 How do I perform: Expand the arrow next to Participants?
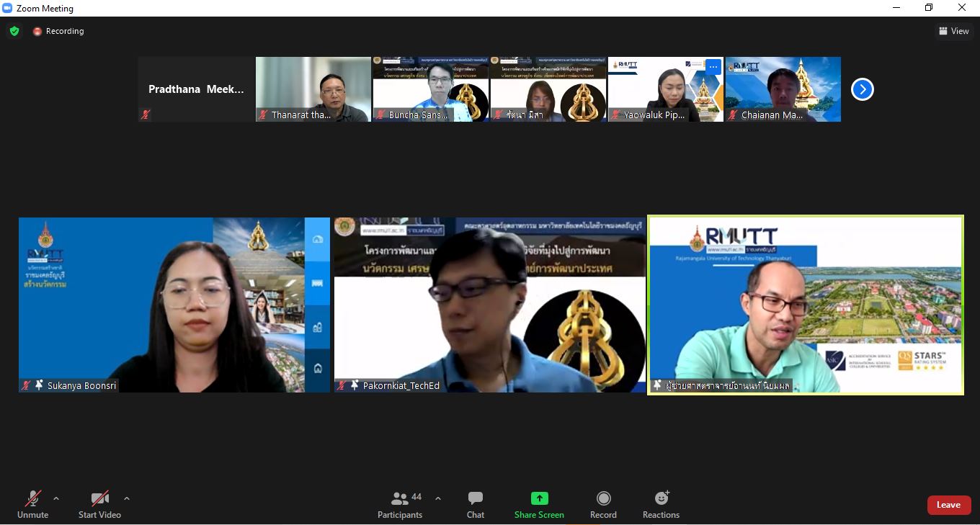click(438, 498)
